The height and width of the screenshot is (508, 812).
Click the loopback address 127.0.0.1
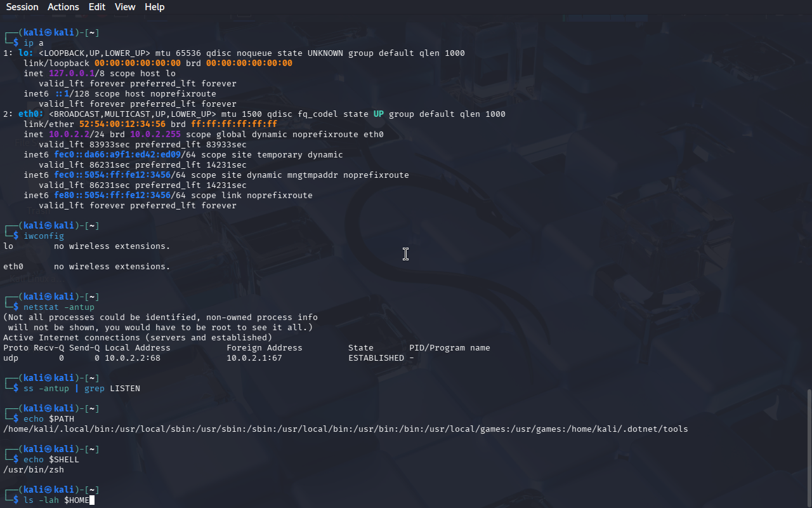72,74
